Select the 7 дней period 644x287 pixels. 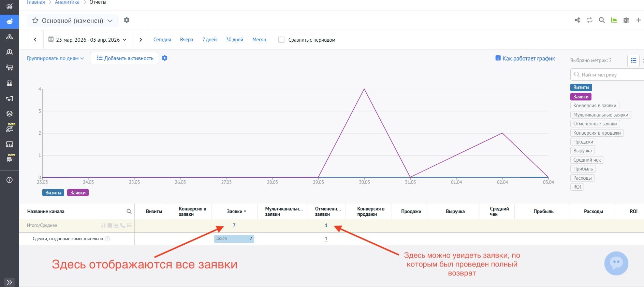[x=209, y=40]
